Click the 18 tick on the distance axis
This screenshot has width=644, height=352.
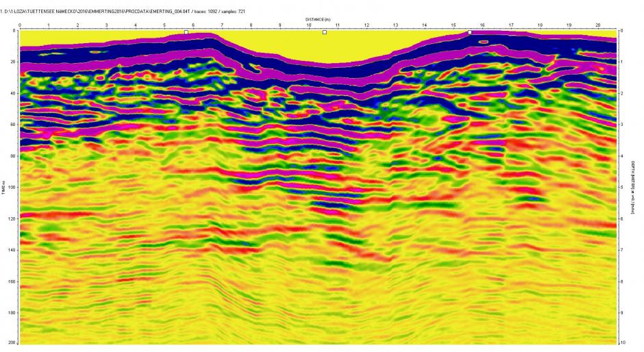(x=540, y=25)
